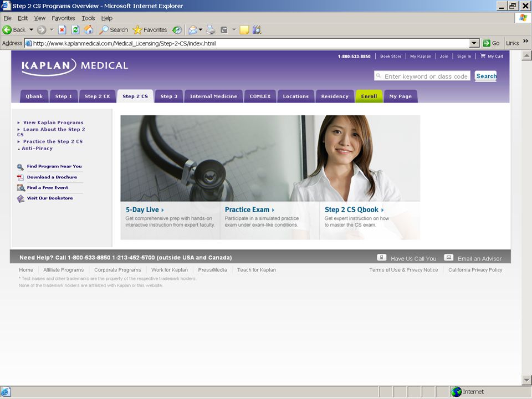This screenshot has width=532, height=399.
Task: Click the Mail envelope icon
Action: point(192,30)
